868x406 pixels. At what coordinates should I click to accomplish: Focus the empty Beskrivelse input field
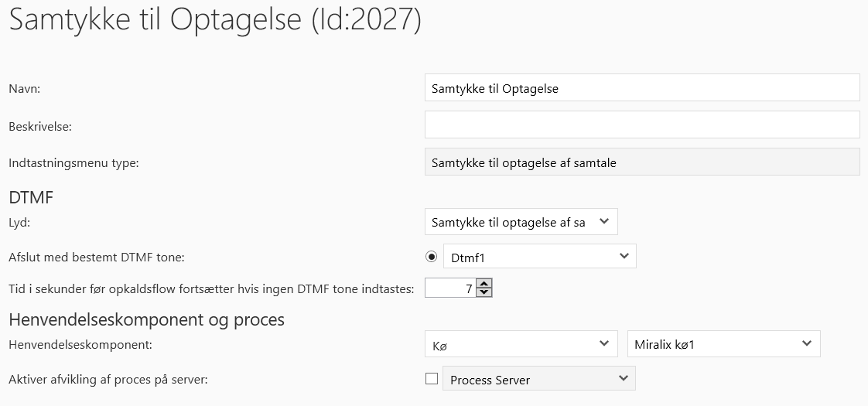click(x=641, y=125)
